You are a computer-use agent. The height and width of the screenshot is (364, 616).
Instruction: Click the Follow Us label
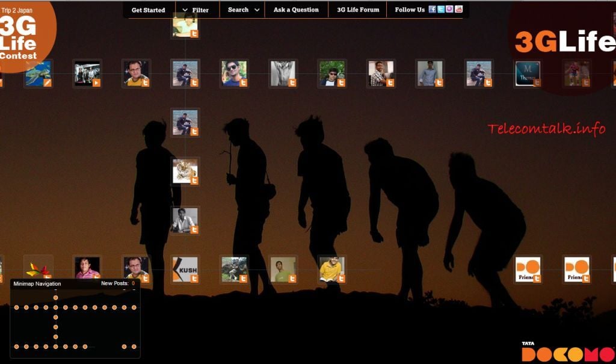tap(410, 10)
